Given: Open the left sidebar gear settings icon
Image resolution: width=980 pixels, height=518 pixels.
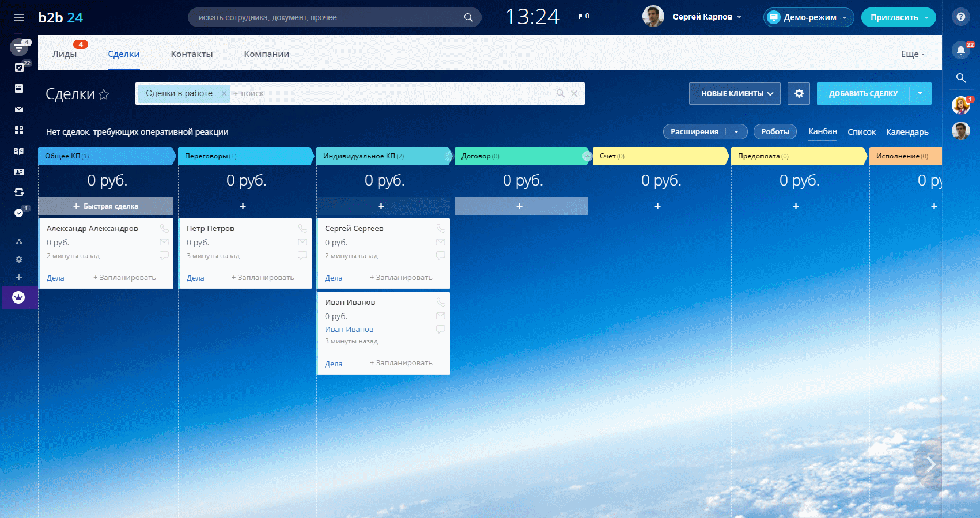Looking at the screenshot, I should pos(19,259).
